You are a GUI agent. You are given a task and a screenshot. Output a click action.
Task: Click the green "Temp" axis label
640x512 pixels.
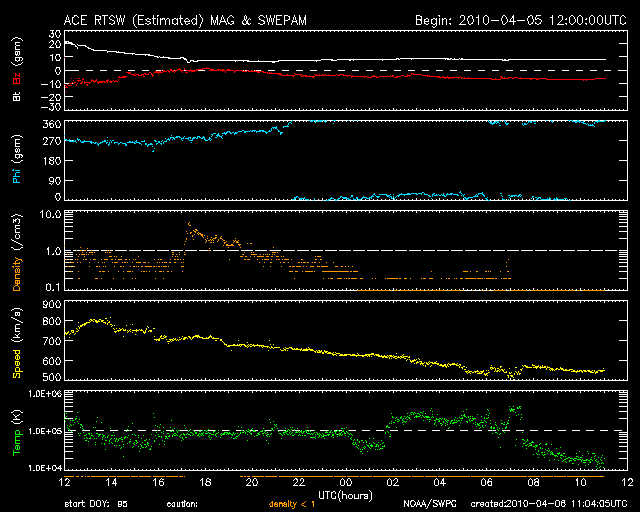tap(17, 441)
